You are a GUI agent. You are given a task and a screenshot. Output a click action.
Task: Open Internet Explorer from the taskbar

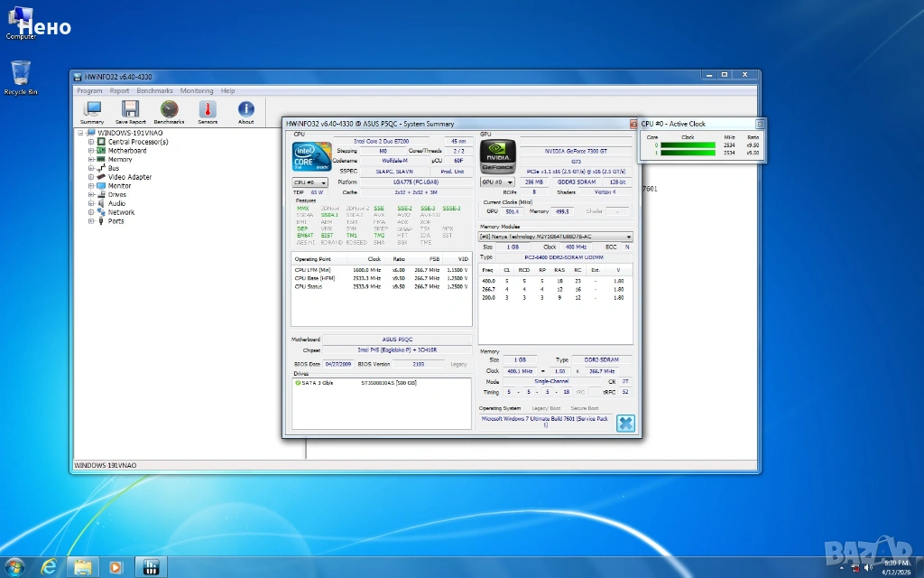49,566
